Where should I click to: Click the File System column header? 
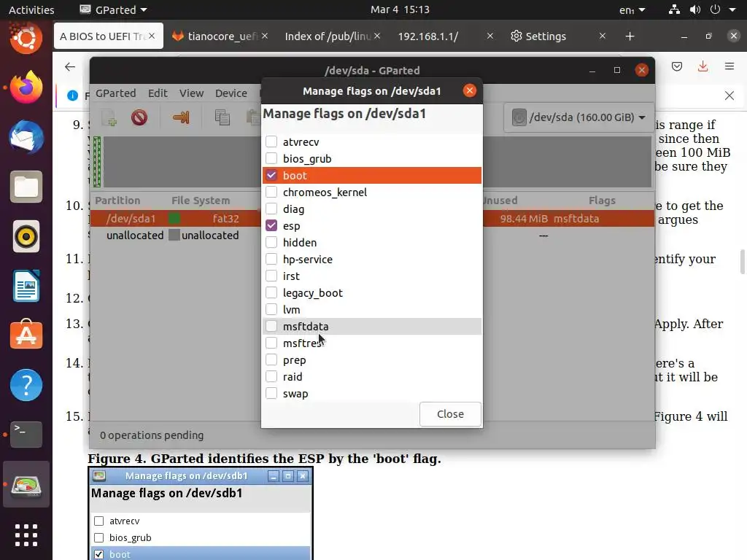point(201,201)
